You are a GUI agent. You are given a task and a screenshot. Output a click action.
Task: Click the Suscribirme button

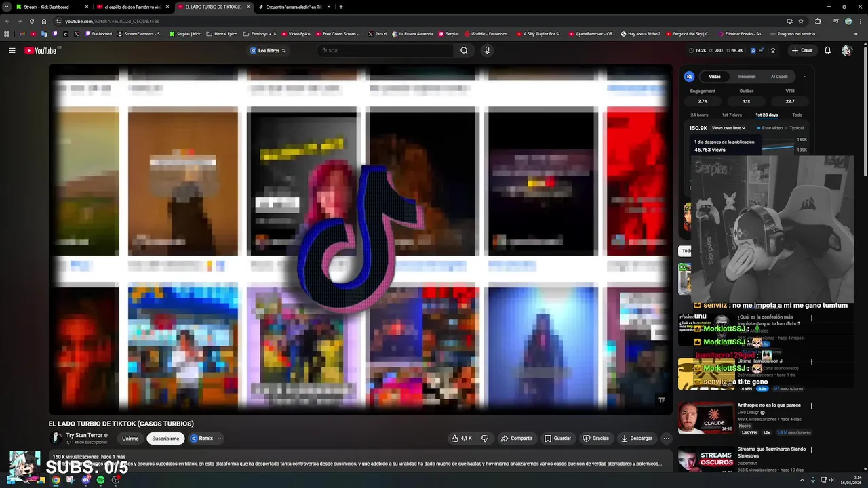pos(165,439)
